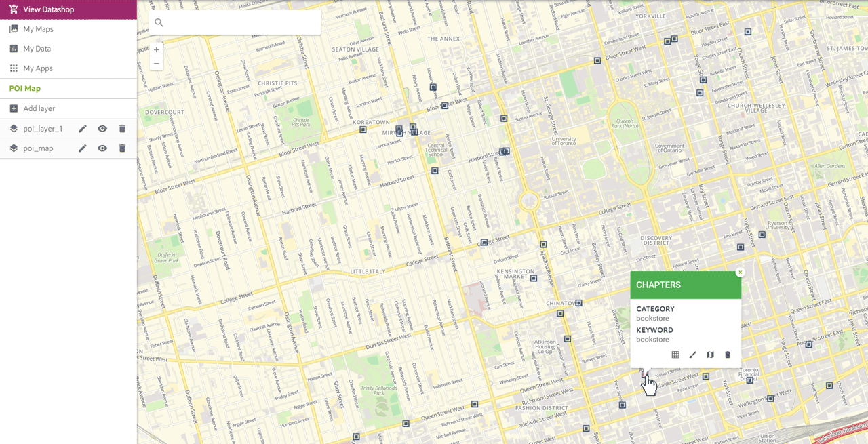The width and height of the screenshot is (868, 444).
Task: Click the map icon in the CHAPTERS popup
Action: (x=710, y=355)
